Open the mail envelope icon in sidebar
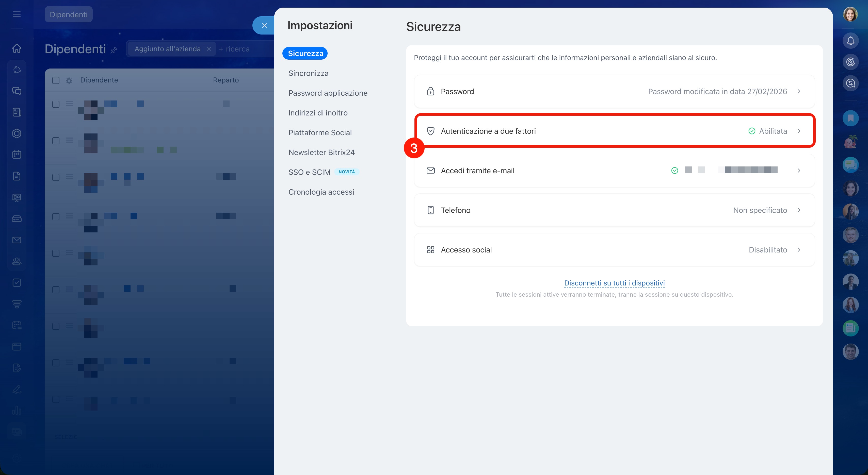Image resolution: width=868 pixels, height=475 pixels. click(17, 240)
